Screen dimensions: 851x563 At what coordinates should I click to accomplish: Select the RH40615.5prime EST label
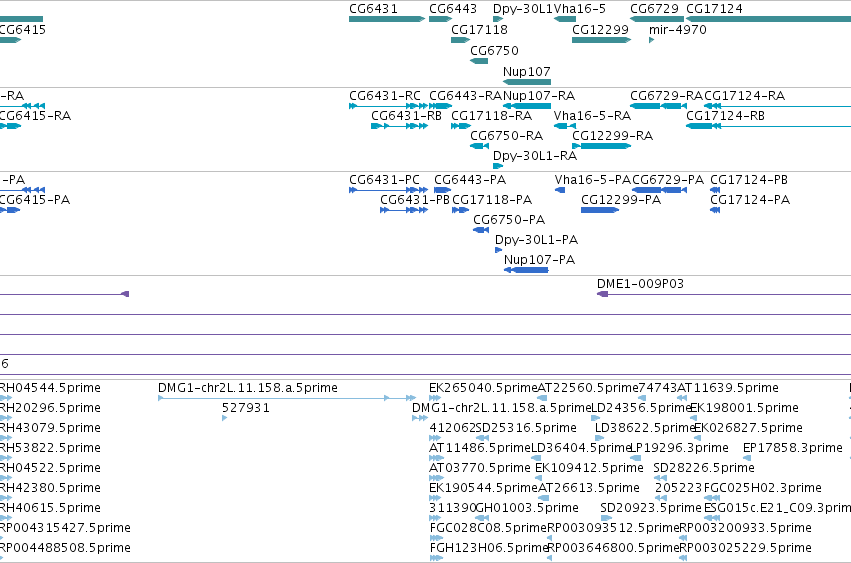click(50, 508)
